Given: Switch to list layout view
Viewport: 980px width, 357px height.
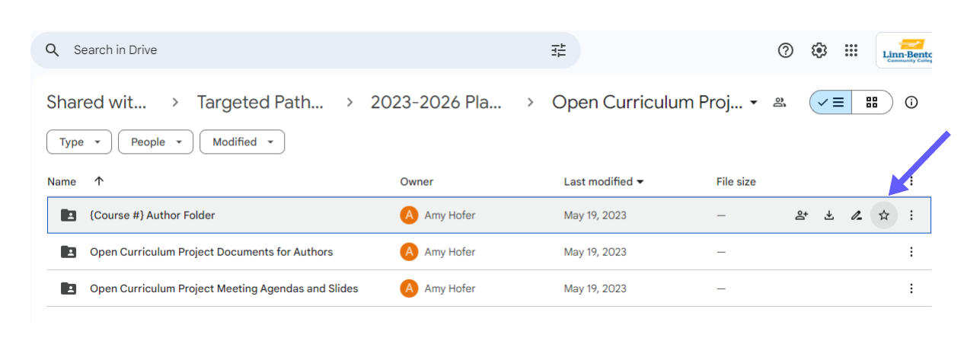Looking at the screenshot, I should click(x=830, y=102).
